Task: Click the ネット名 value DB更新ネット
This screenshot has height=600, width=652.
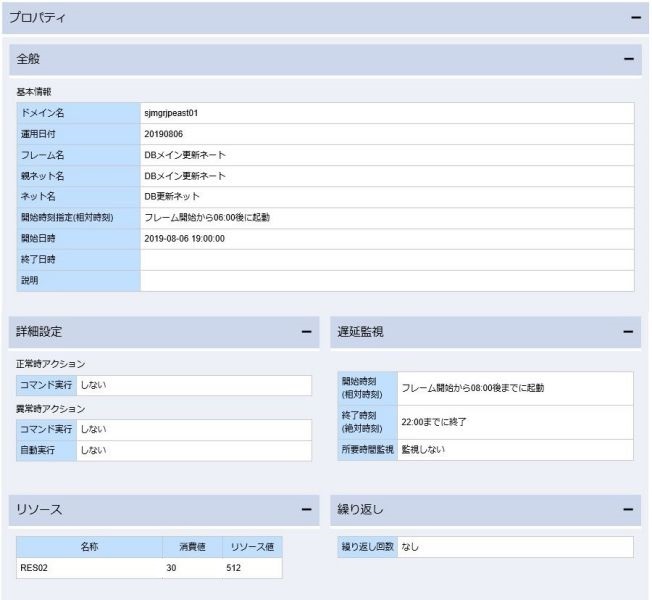Action: (x=172, y=196)
